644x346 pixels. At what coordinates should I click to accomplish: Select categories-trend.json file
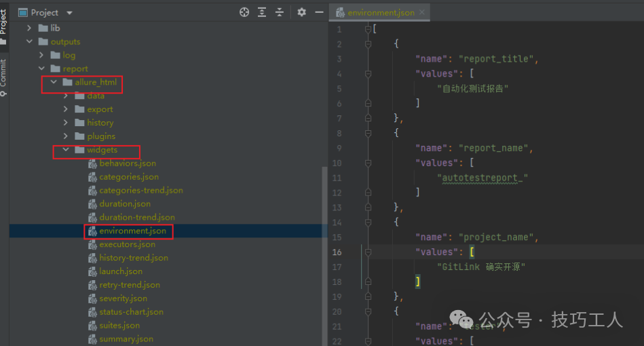[140, 191]
